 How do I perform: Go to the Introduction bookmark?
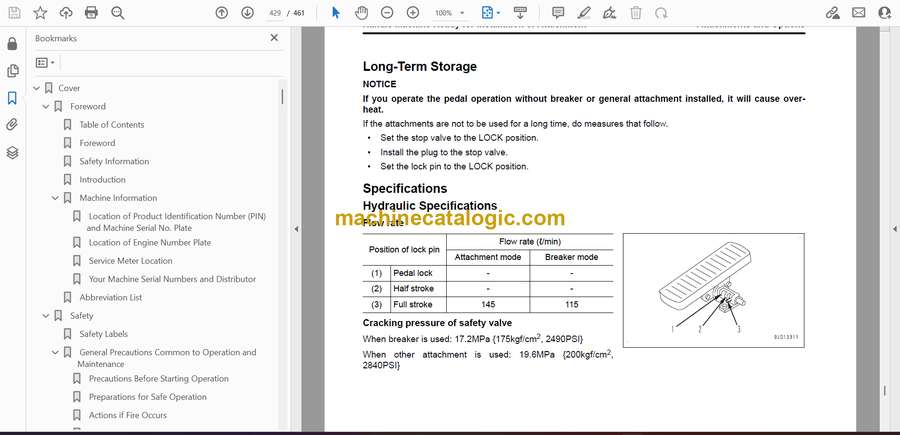click(102, 180)
